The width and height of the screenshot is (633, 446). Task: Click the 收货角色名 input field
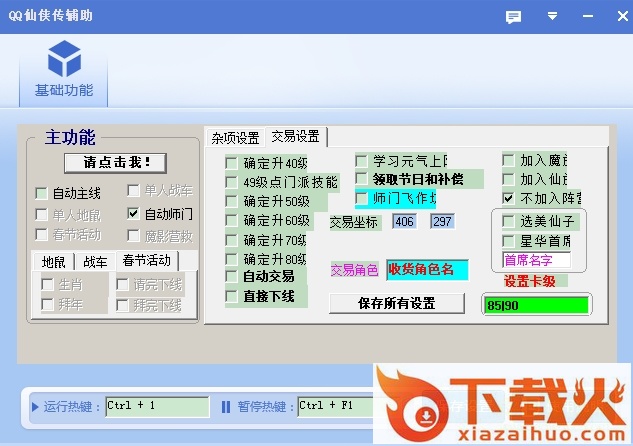pyautogui.click(x=428, y=270)
